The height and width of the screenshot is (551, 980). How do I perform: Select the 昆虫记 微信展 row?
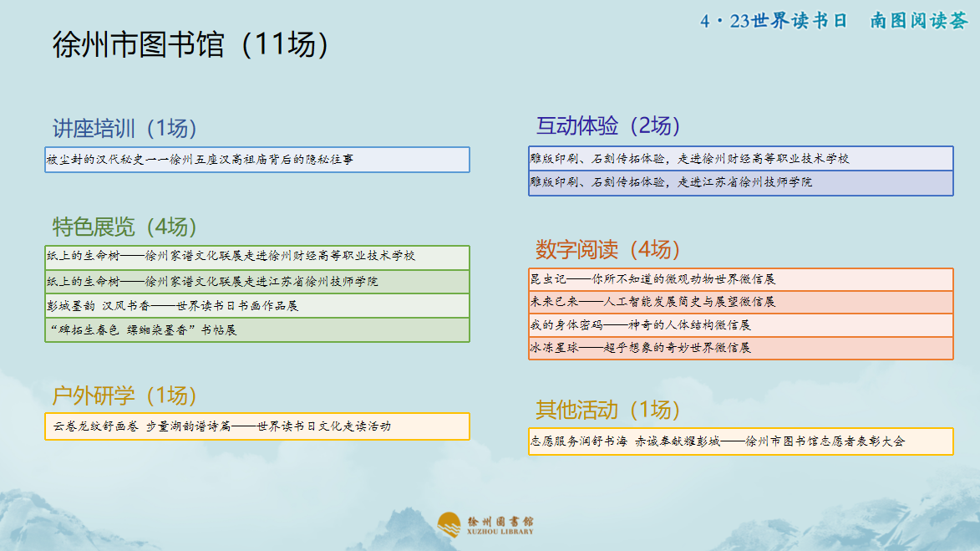[740, 279]
